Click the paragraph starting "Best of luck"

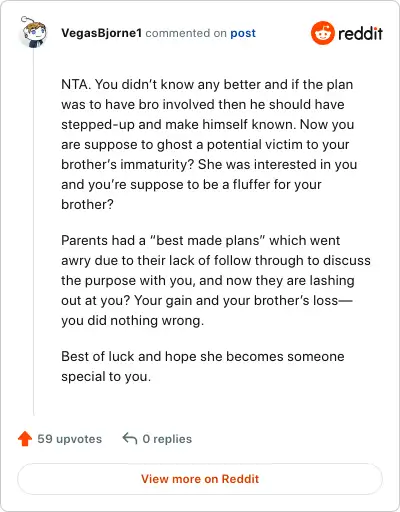click(x=203, y=366)
